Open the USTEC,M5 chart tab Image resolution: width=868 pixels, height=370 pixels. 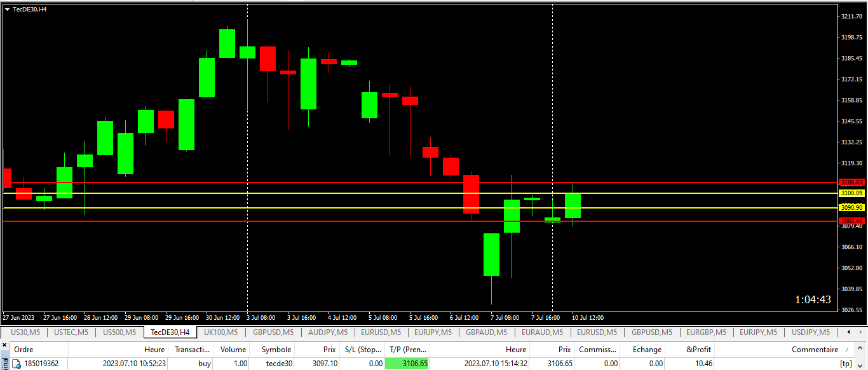point(71,332)
